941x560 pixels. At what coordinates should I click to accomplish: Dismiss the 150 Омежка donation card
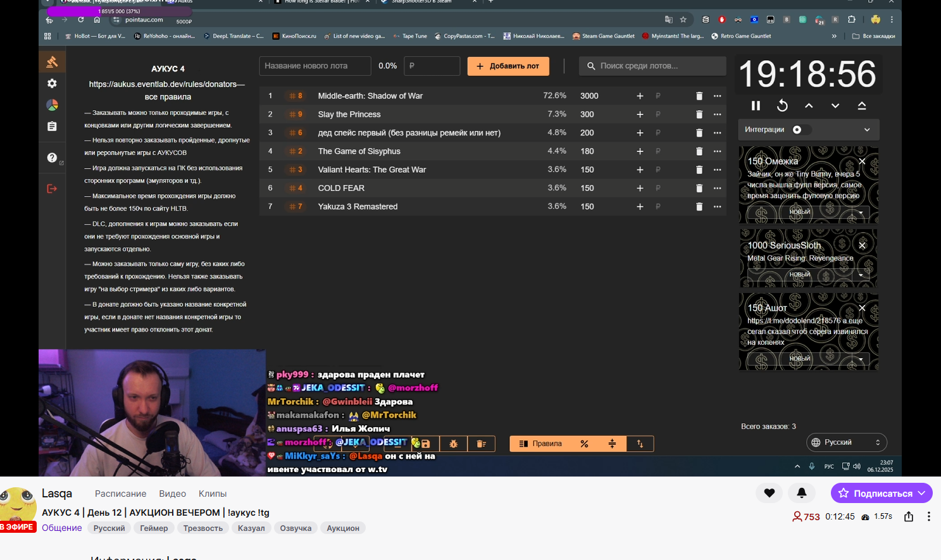862,161
